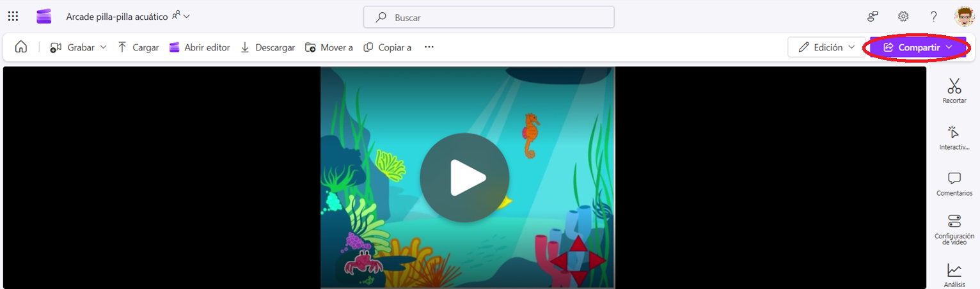Expand the Edición mode dropdown
The height and width of the screenshot is (289, 980).
pyautogui.click(x=827, y=47)
